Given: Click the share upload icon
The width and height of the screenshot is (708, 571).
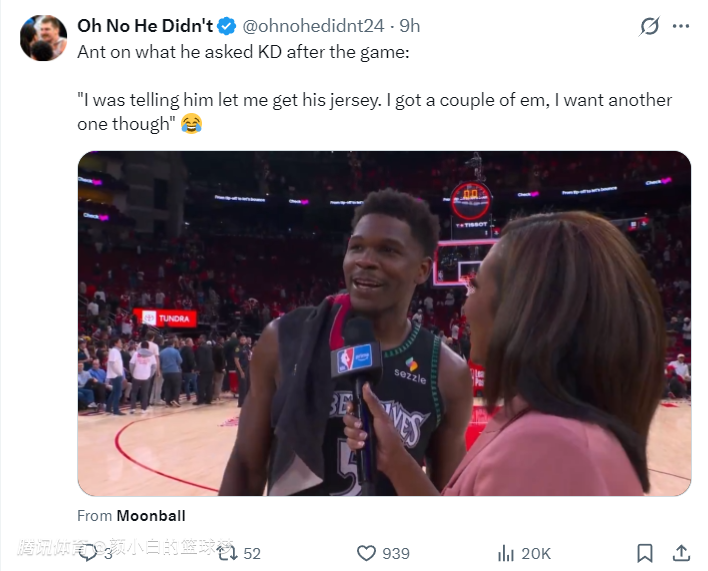Looking at the screenshot, I should (680, 553).
